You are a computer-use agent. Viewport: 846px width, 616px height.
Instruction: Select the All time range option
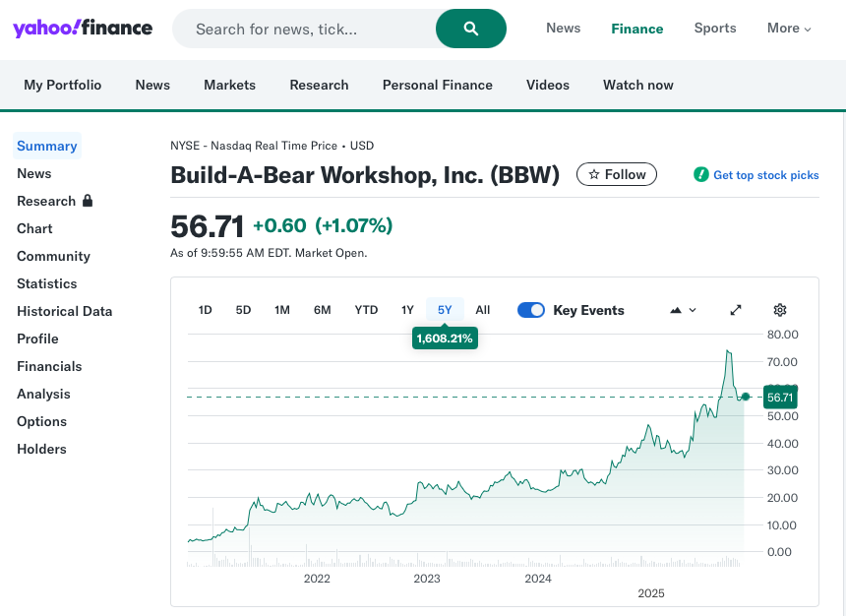pyautogui.click(x=482, y=310)
